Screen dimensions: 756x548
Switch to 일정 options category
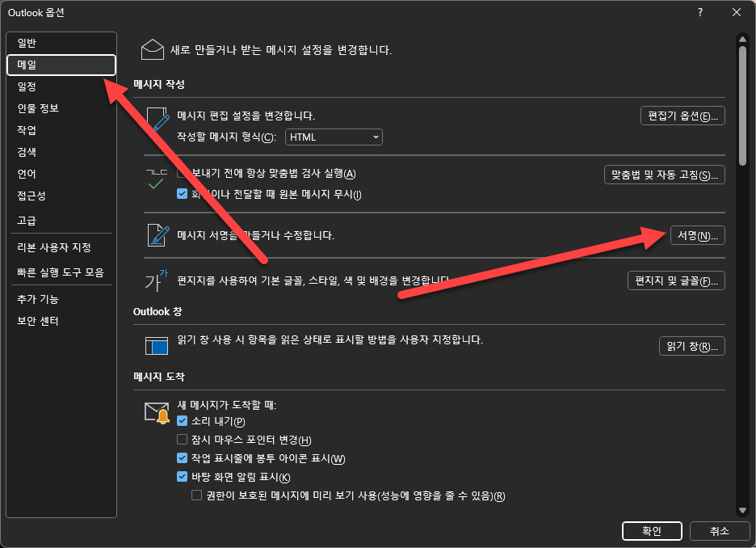[x=61, y=86]
